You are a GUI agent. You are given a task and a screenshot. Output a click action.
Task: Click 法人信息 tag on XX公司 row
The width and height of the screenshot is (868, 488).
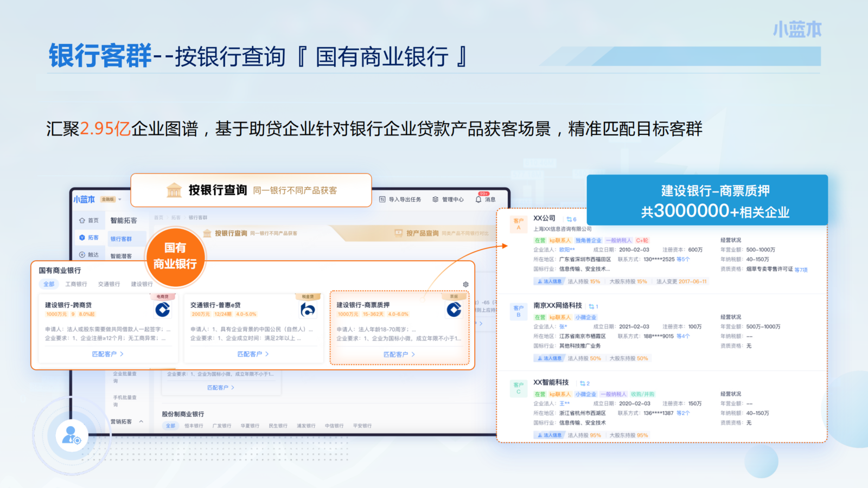pos(549,281)
